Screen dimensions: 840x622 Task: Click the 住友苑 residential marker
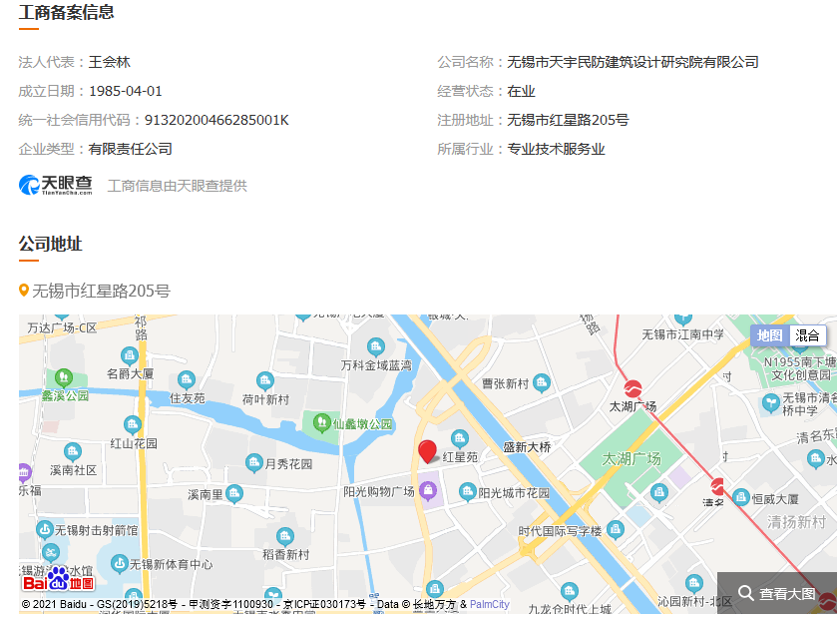(x=186, y=380)
